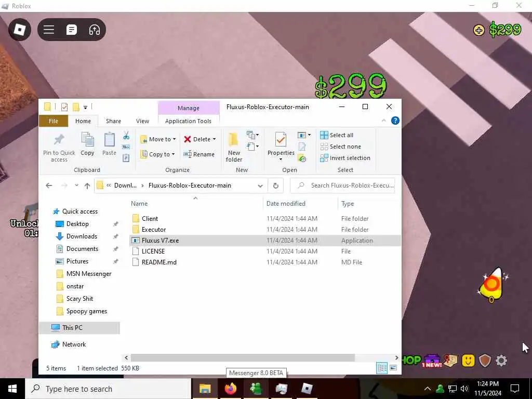Click the blue Help question mark
This screenshot has width=532, height=399.
(395, 121)
